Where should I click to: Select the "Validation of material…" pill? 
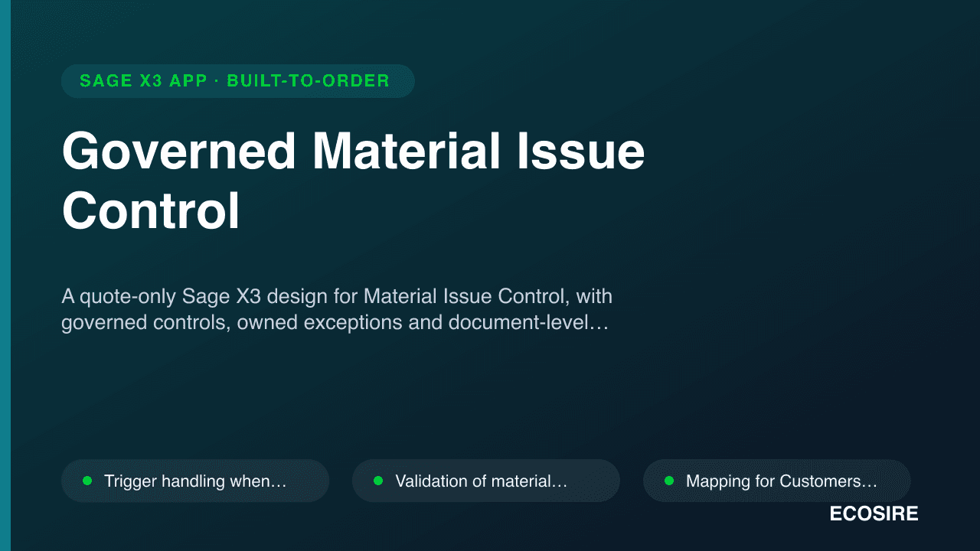click(486, 481)
